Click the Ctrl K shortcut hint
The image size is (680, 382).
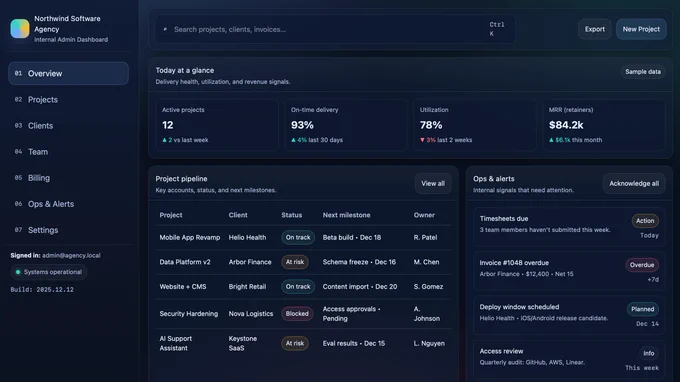click(x=497, y=29)
